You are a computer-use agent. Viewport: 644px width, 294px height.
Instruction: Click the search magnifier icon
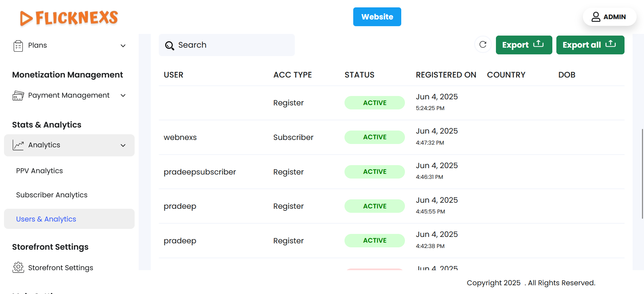(x=170, y=45)
